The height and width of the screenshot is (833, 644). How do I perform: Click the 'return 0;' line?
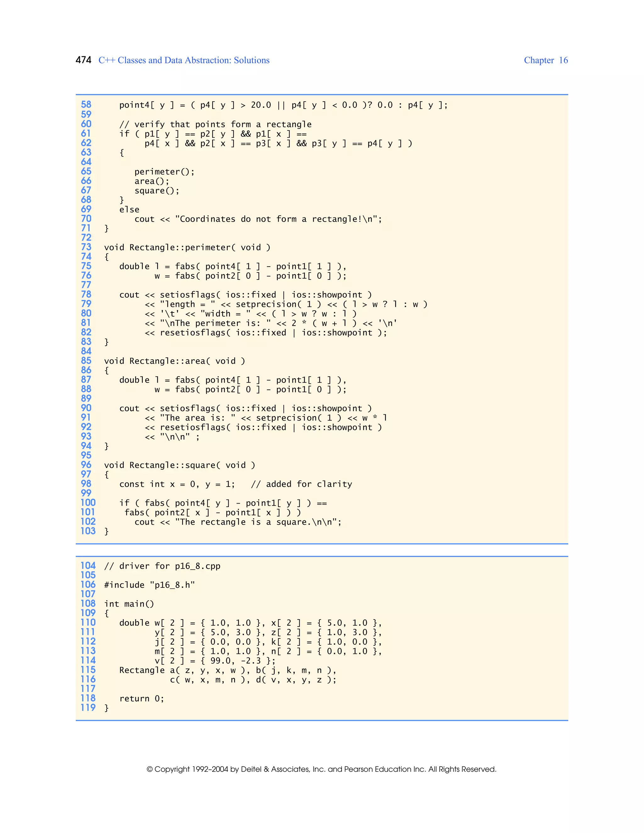[142, 698]
